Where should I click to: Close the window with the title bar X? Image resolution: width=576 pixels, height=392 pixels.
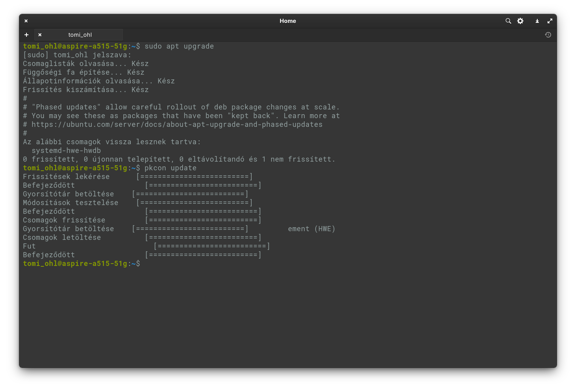click(x=26, y=21)
